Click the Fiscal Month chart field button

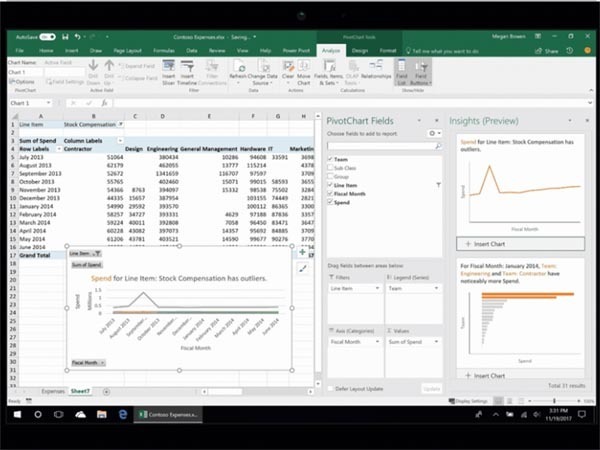pos(88,363)
